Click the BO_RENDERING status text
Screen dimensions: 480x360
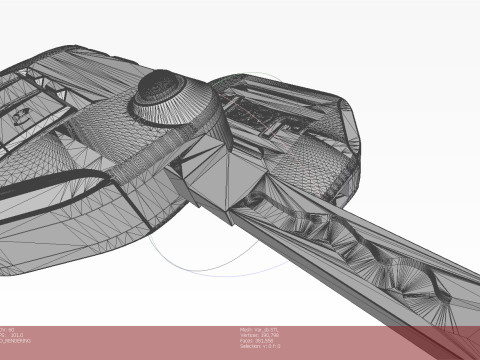point(15,341)
